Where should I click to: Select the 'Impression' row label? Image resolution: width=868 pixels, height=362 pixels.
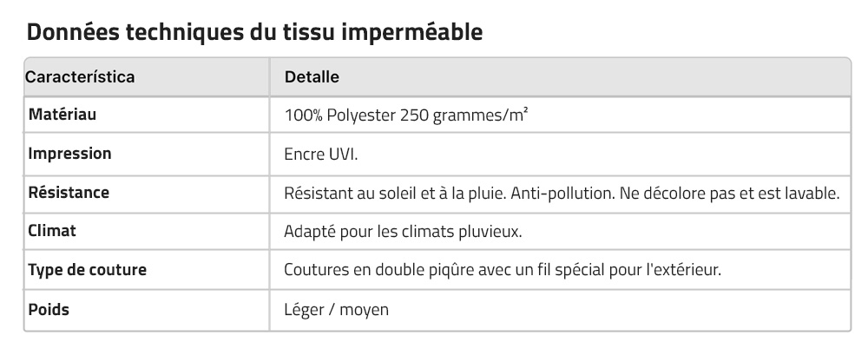70,154
